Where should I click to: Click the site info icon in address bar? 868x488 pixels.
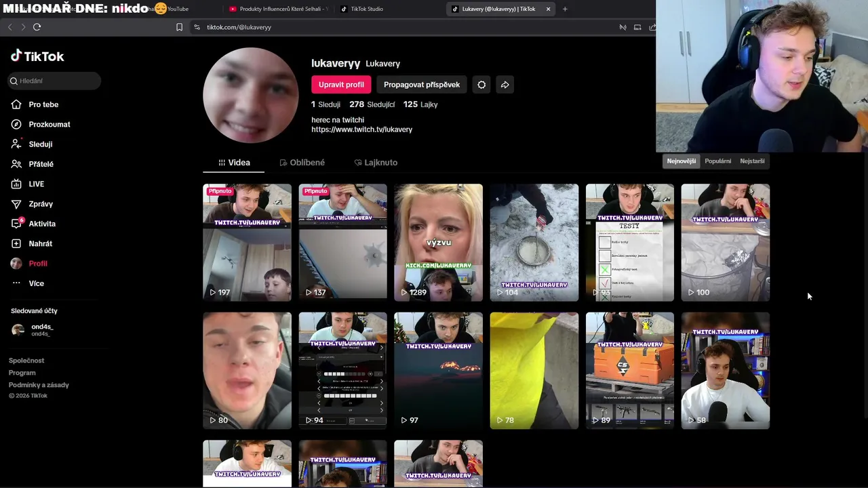[x=197, y=27]
